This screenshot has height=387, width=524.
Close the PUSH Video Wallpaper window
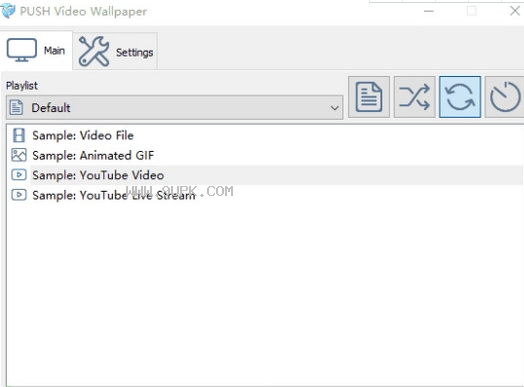click(x=515, y=11)
